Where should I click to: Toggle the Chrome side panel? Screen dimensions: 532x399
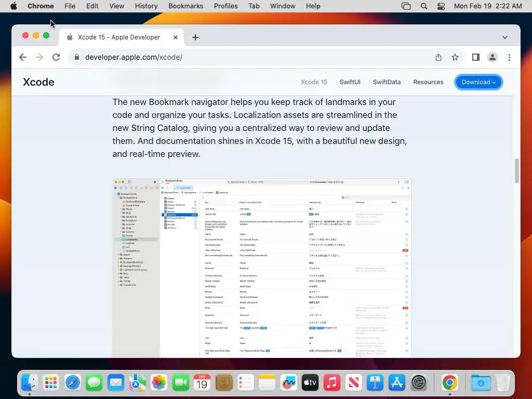(x=476, y=57)
